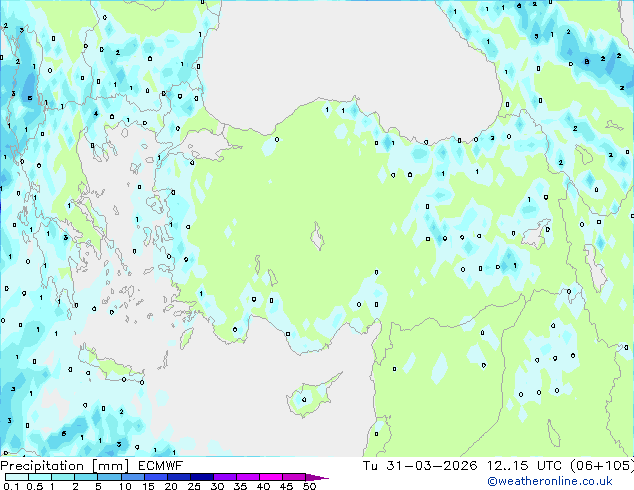Click the legend value label '45'

coord(286,486)
